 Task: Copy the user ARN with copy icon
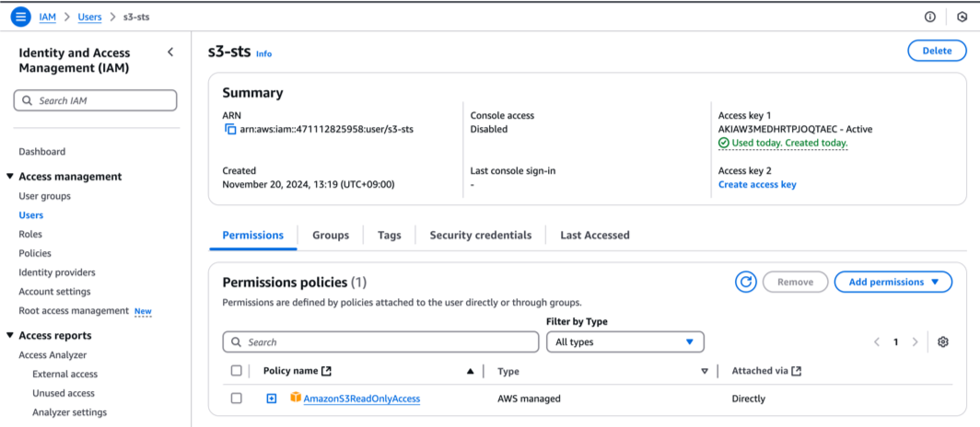[230, 130]
